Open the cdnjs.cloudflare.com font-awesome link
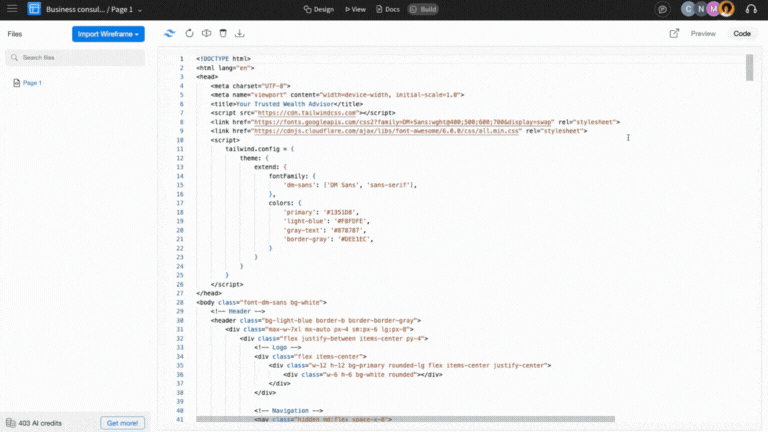Screen dimensions: 768x432 [386, 131]
